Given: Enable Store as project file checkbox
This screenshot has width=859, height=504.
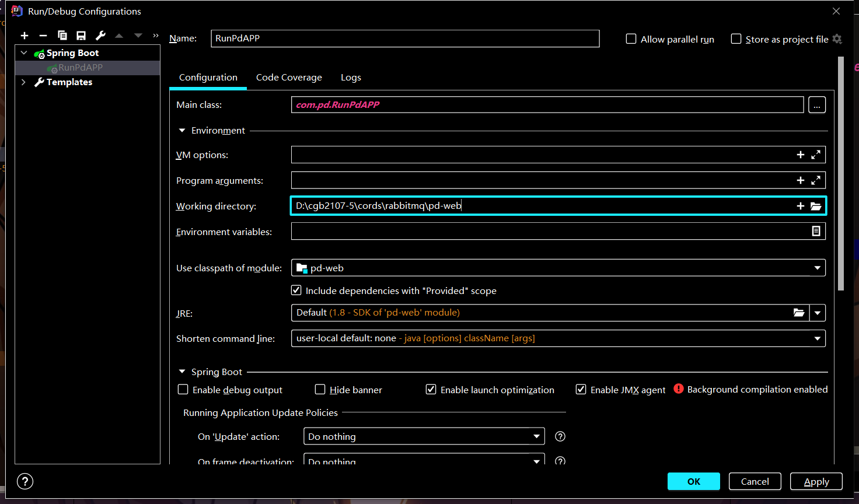Looking at the screenshot, I should tap(736, 39).
